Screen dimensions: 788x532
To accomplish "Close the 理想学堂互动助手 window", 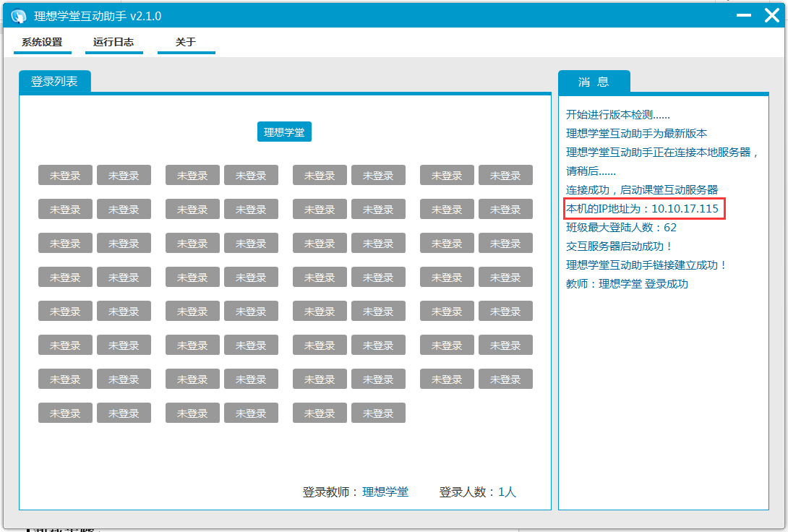I will (x=771, y=15).
